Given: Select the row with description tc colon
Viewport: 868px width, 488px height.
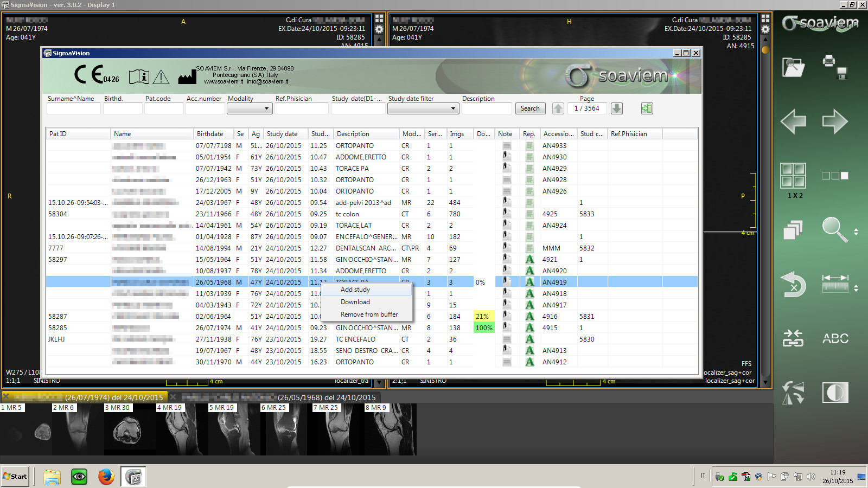Looking at the screenshot, I should pos(372,214).
